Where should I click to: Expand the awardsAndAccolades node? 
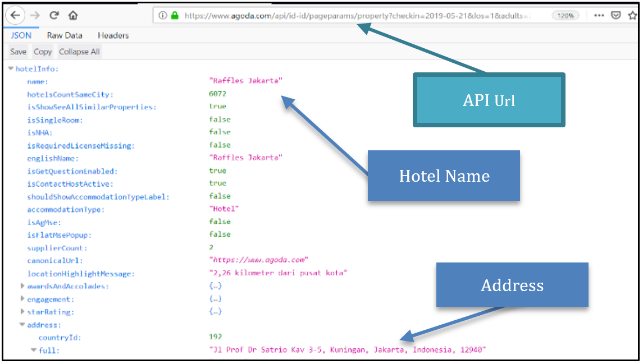[x=22, y=286]
